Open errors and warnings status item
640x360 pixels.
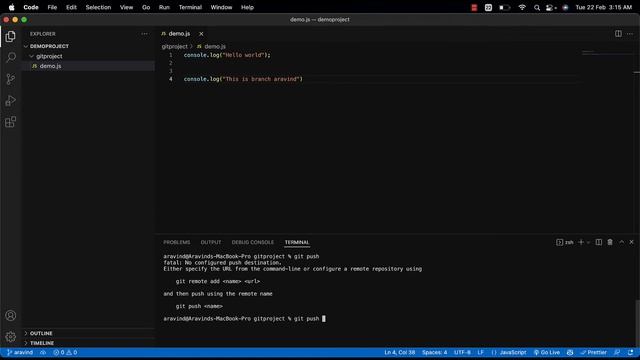tap(65, 352)
